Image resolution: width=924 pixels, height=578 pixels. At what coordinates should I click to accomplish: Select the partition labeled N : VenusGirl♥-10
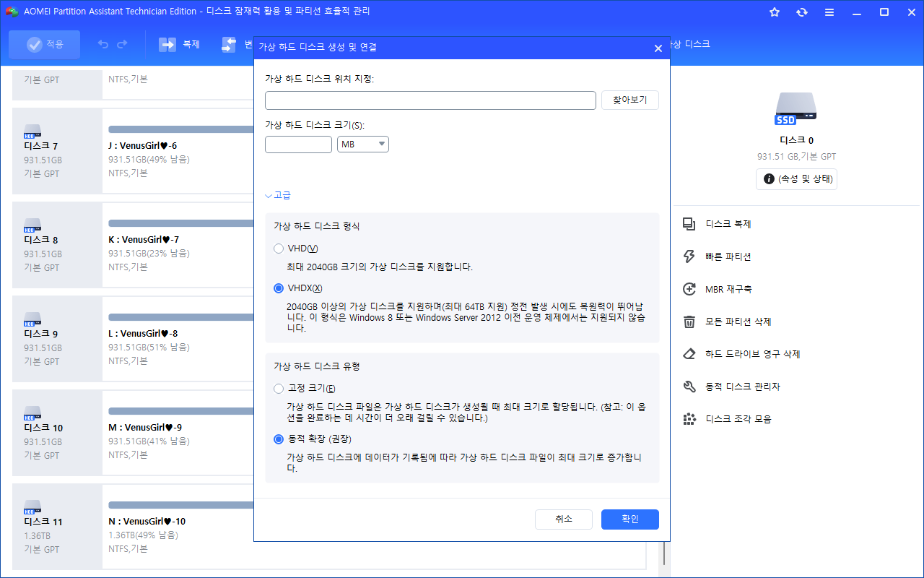pos(147,522)
